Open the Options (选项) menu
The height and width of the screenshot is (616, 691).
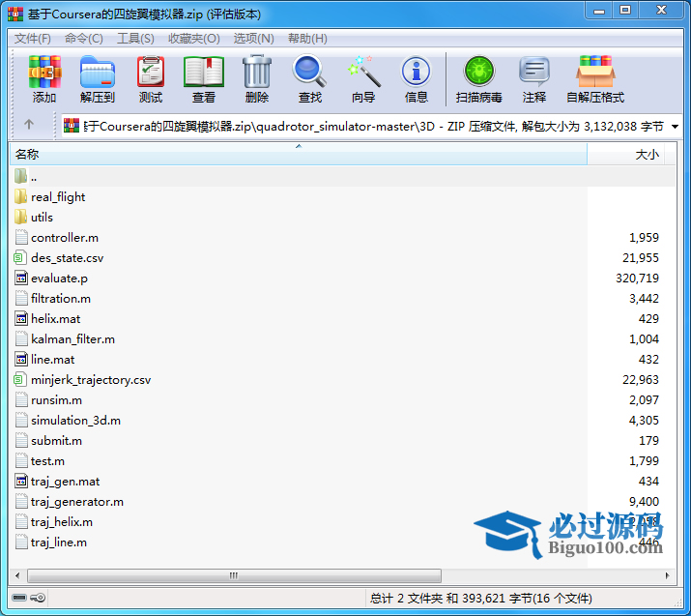(253, 39)
